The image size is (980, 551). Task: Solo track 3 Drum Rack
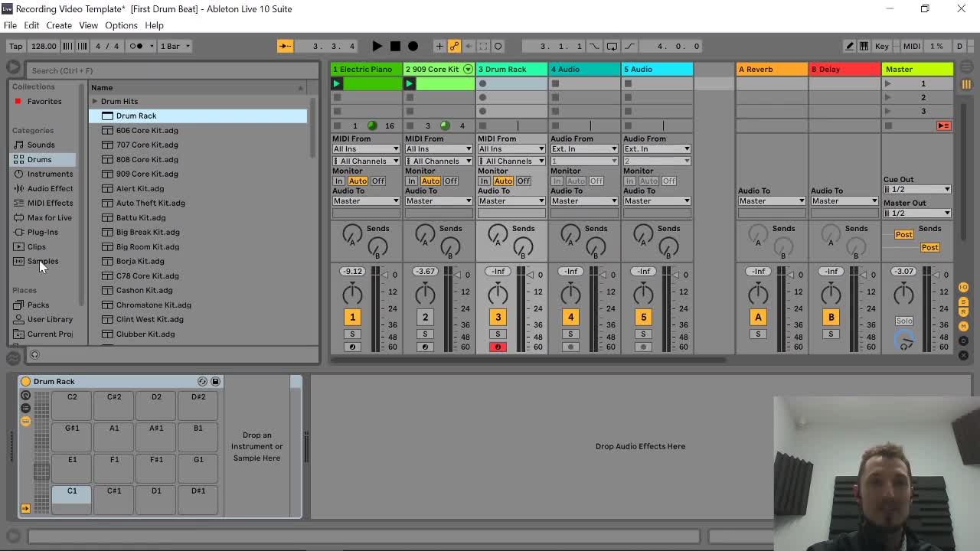point(498,334)
